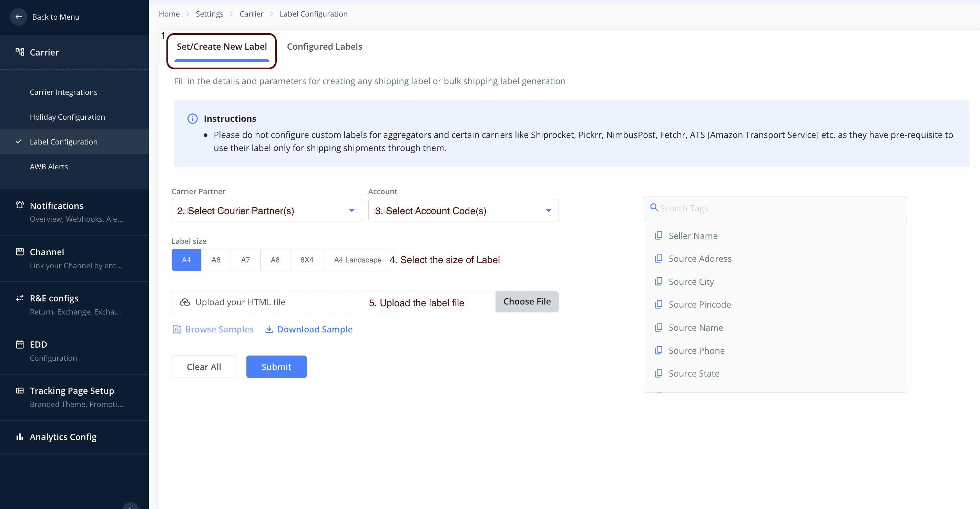Pick A4 Landscape label size
The height and width of the screenshot is (509, 980).
[358, 260]
